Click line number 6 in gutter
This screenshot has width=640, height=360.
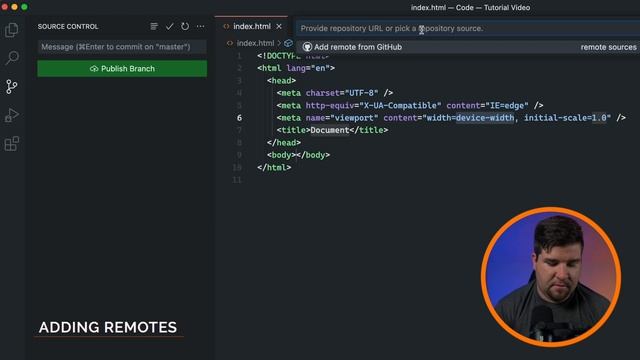(239, 118)
